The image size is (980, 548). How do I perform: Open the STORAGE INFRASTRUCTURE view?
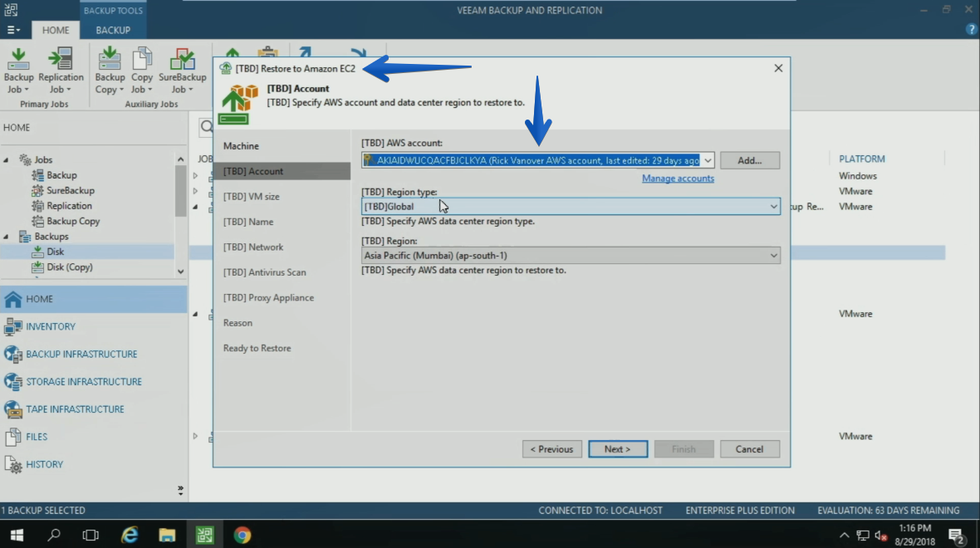coord(94,382)
